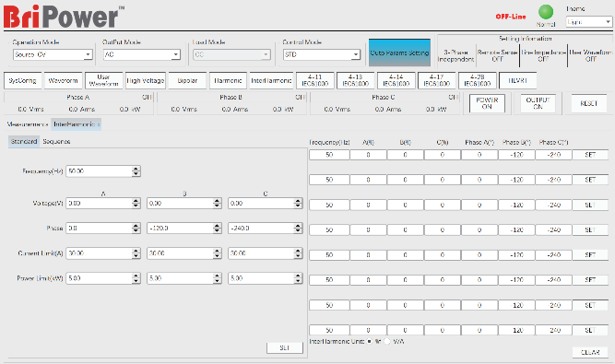Click the OUTPUT ON button

(x=538, y=103)
